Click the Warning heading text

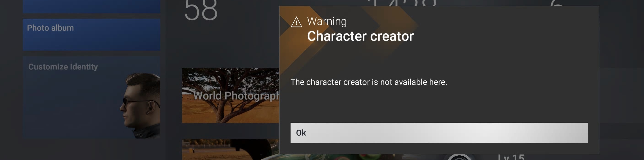coord(327,21)
